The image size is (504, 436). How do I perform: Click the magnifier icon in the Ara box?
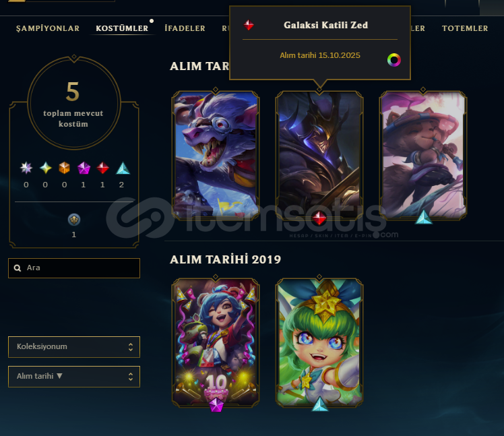pos(18,268)
